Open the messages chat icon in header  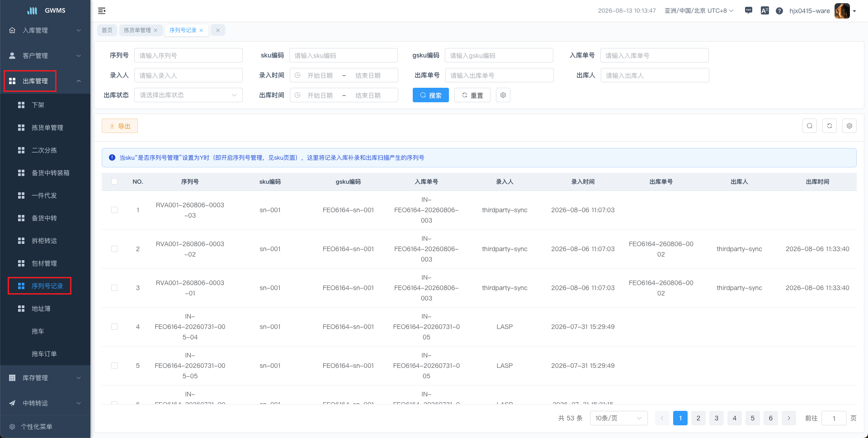click(x=749, y=10)
